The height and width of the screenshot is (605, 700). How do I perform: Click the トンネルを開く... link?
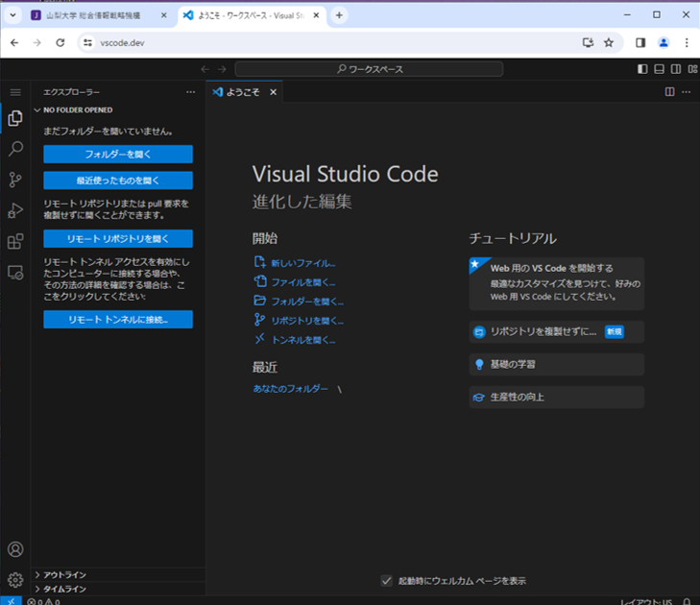click(x=303, y=340)
